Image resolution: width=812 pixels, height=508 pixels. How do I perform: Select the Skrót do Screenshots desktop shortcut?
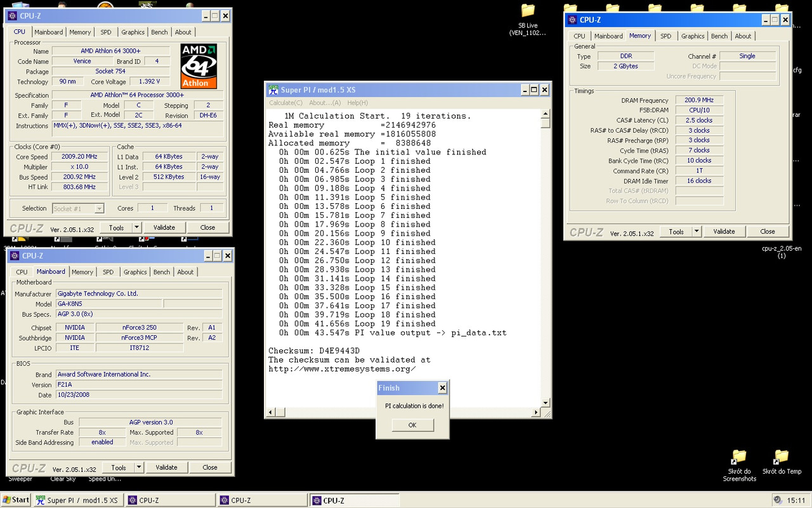pos(739,466)
